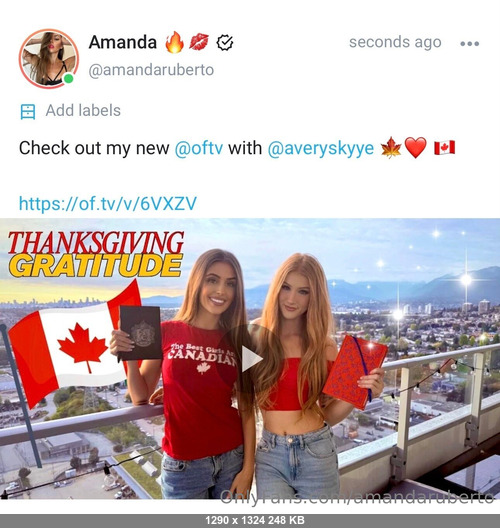Click the OnlyFans.com/amandaruberto watermark

357,497
